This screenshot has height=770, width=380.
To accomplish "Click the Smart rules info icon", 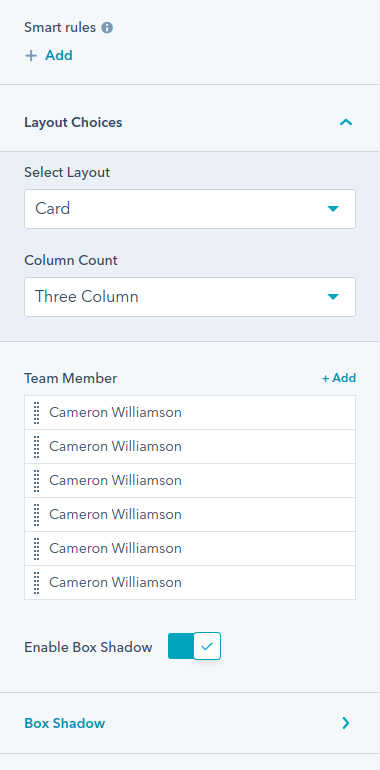I will click(107, 28).
